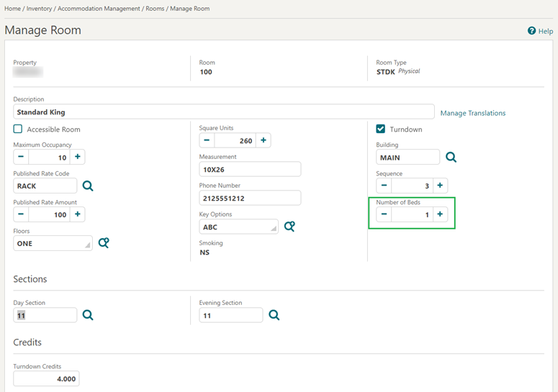Click Room Type value STDK

386,72
